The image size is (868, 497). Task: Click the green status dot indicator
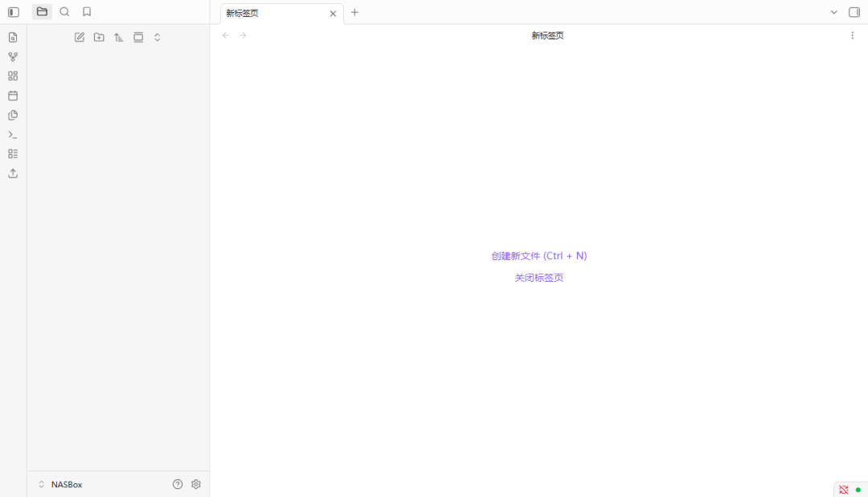pos(858,490)
